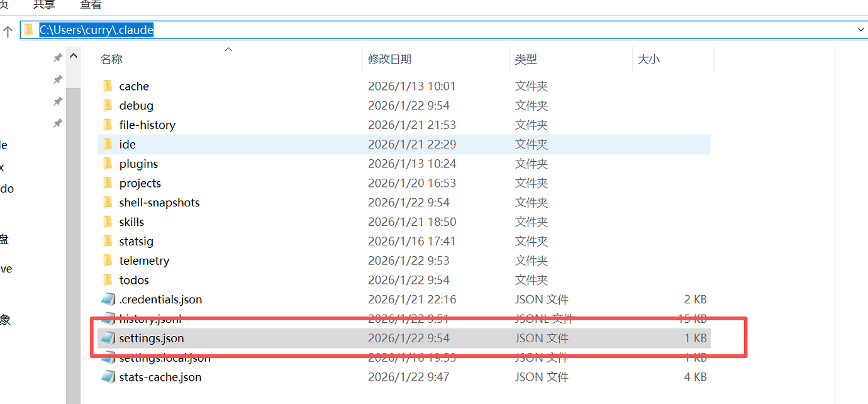Click date 2026/1/16 17:41 of statsig

pos(412,241)
